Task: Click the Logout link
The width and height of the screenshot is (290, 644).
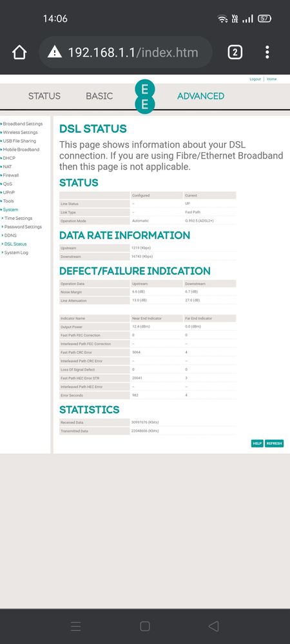Action: [x=255, y=79]
